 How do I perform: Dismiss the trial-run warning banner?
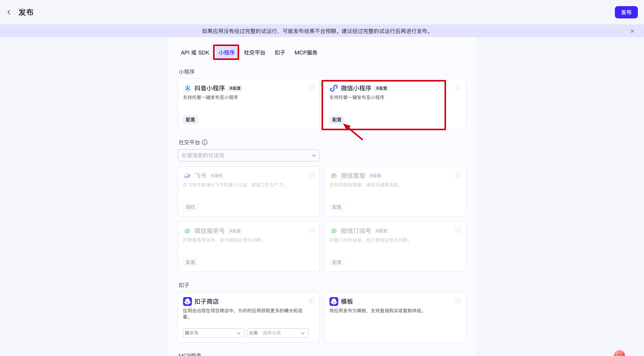(x=632, y=31)
